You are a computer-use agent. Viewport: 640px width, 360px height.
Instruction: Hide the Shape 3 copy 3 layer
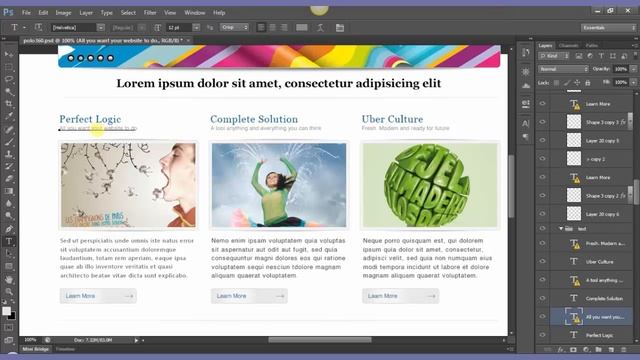click(x=542, y=122)
